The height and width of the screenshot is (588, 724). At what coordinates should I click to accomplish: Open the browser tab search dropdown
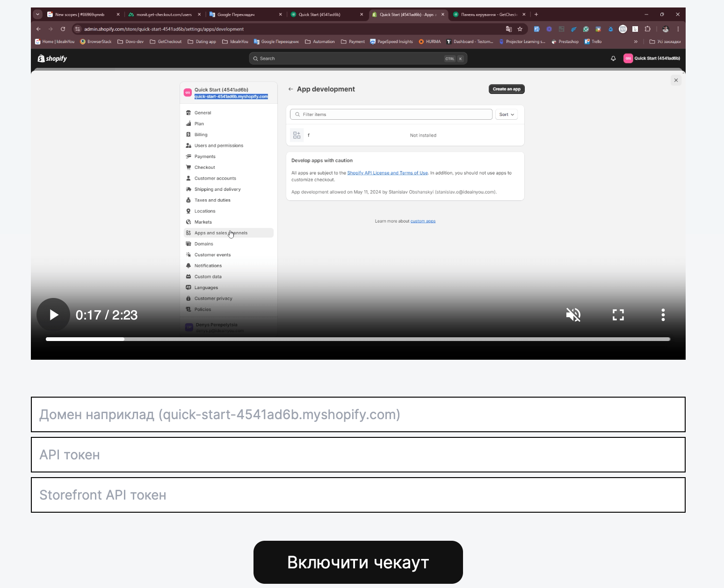[x=38, y=15]
